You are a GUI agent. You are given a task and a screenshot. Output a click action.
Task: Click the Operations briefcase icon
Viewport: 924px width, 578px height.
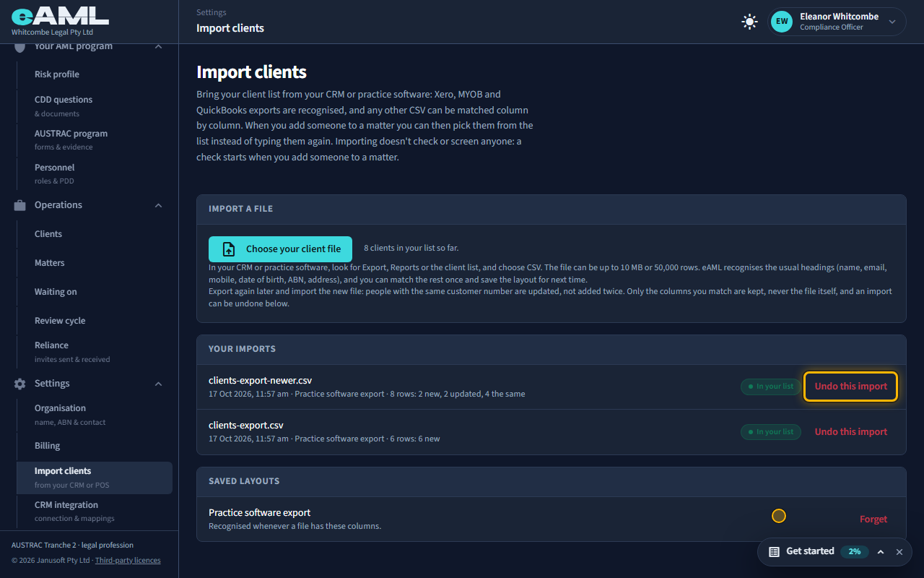pyautogui.click(x=20, y=205)
